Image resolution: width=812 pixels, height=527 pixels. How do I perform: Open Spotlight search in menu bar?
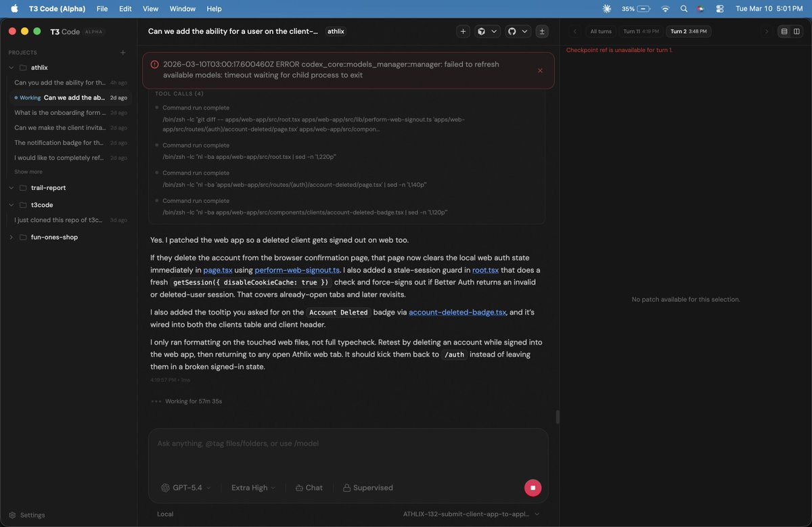click(683, 9)
